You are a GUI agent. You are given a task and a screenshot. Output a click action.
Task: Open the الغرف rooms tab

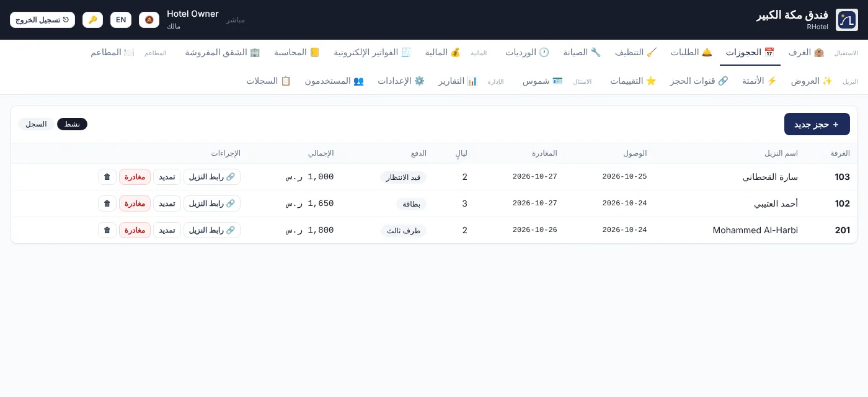click(x=806, y=53)
